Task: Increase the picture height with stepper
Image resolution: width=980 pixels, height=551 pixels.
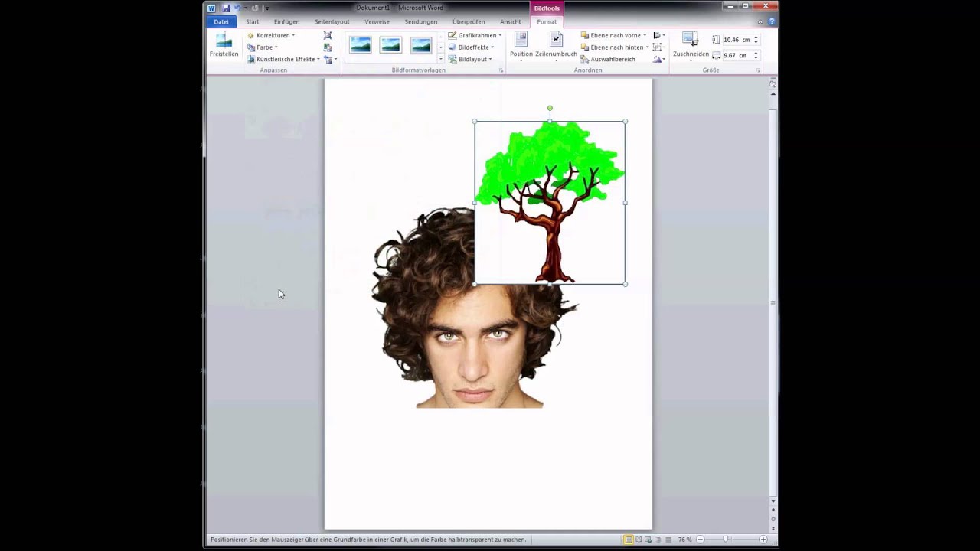Action: 756,37
